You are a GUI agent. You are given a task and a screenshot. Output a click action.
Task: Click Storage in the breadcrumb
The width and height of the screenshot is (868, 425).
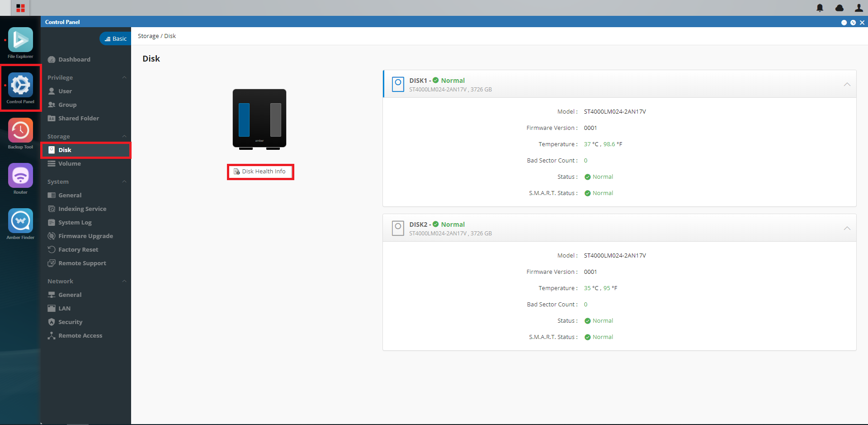(x=148, y=36)
